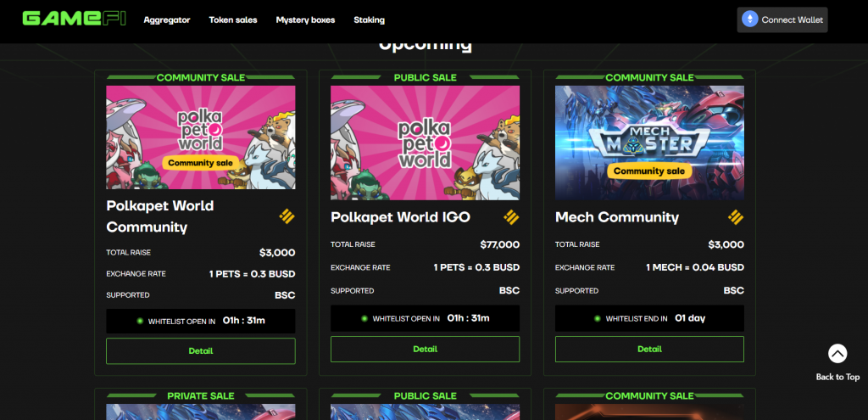The height and width of the screenshot is (420, 868).
Task: Click Detail for Mech Community
Action: [x=649, y=349]
